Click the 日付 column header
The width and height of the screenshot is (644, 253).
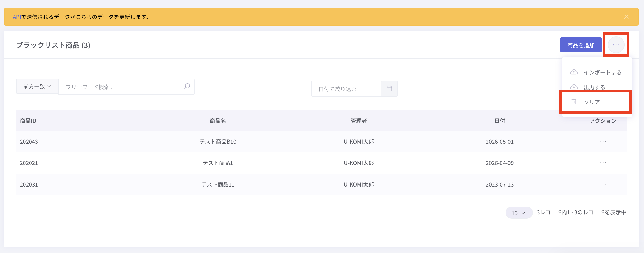click(x=500, y=121)
